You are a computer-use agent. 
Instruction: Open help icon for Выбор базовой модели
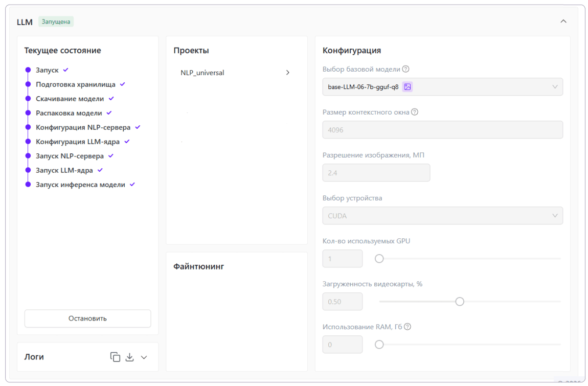click(406, 70)
